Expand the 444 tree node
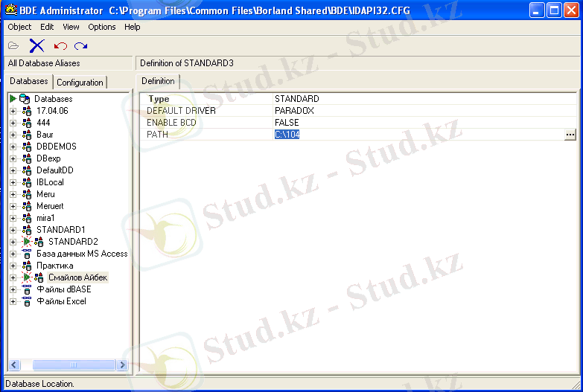Screen dimensions: 583x392 pyautogui.click(x=13, y=123)
